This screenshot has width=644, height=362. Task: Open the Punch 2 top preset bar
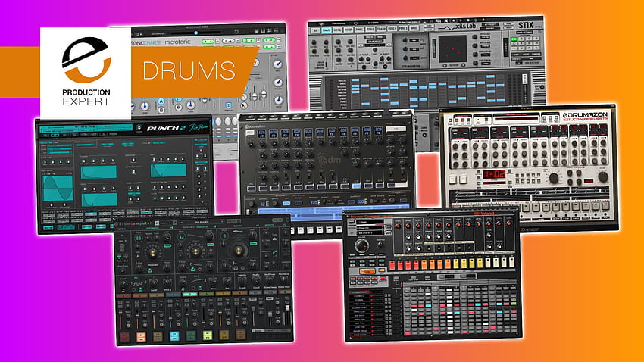[86, 128]
